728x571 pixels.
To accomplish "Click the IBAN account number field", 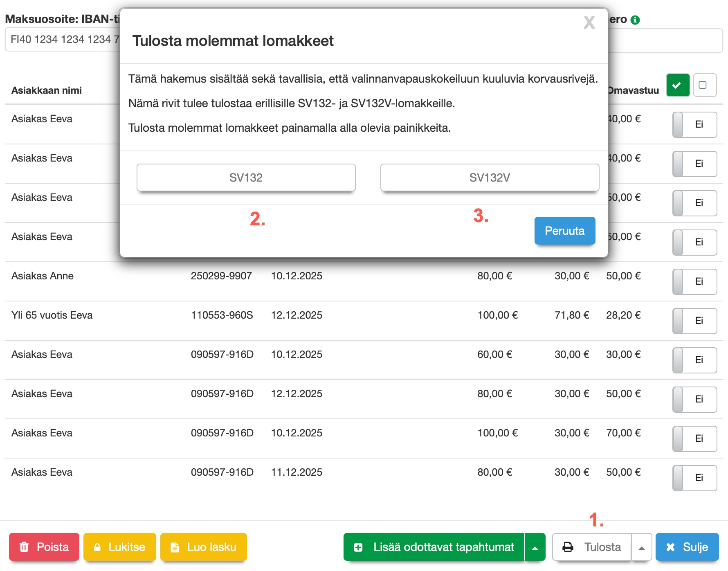I will click(x=62, y=40).
